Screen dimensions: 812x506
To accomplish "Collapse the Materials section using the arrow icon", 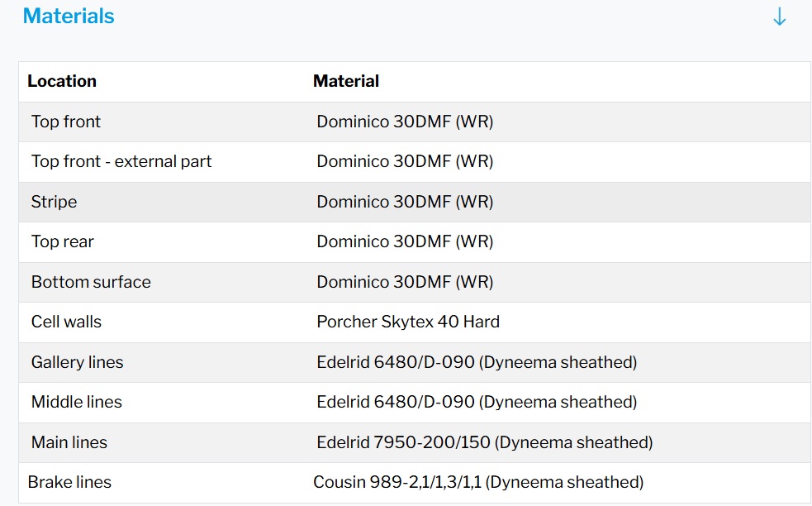I will (x=779, y=17).
